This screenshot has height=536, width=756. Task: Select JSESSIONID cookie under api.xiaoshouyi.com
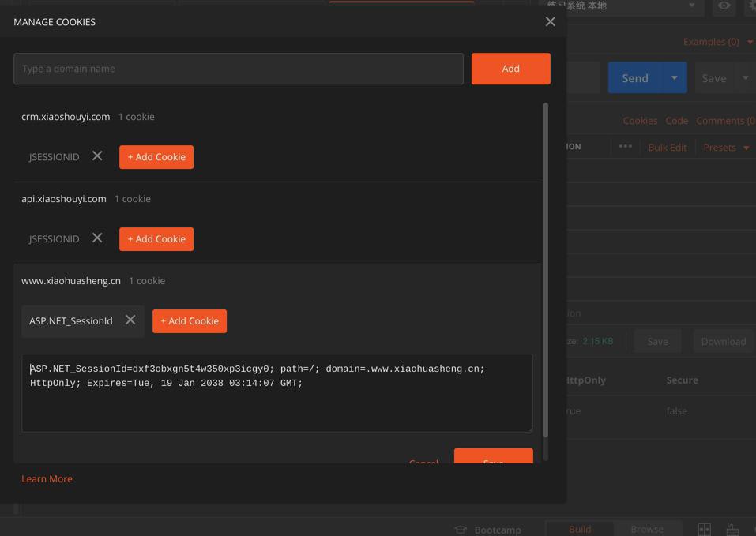(54, 239)
